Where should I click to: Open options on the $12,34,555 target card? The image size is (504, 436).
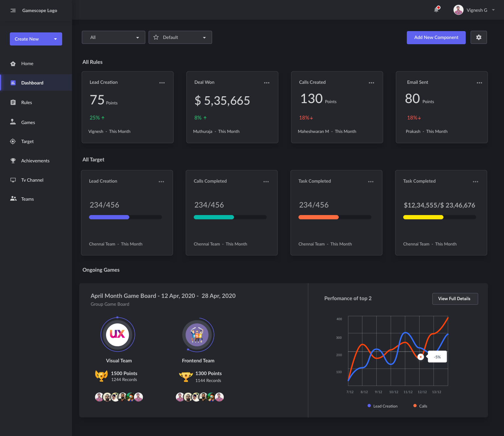pyautogui.click(x=476, y=182)
